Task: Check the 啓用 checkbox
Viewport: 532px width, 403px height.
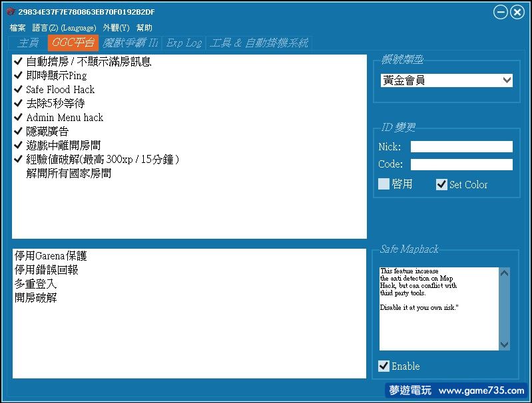Action: (384, 184)
